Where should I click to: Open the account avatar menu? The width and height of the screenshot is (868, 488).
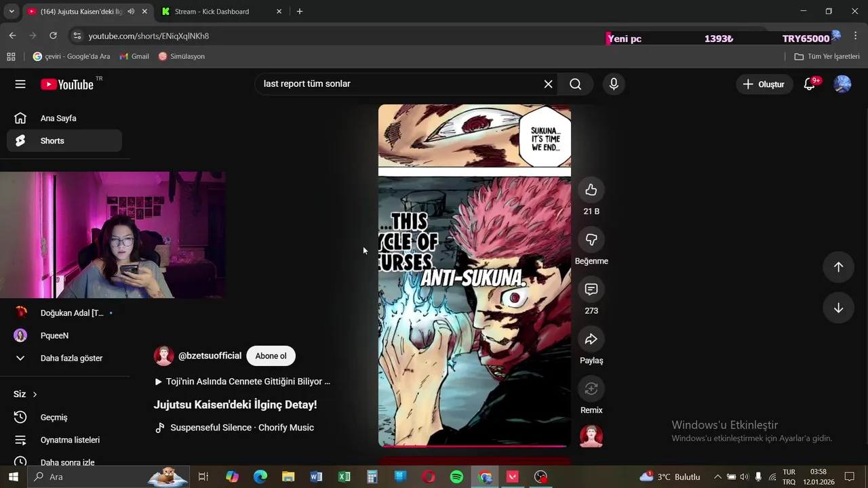tap(842, 84)
